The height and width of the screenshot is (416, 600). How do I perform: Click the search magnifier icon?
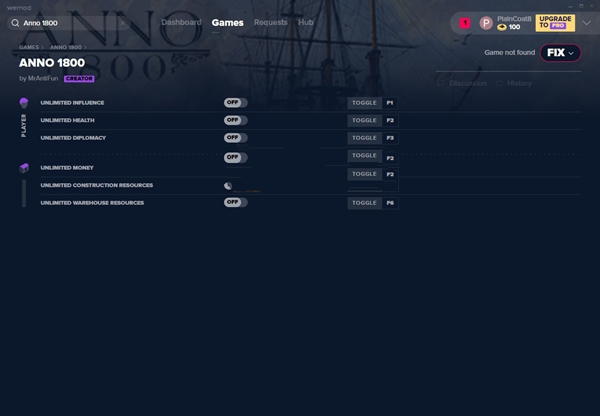click(15, 23)
